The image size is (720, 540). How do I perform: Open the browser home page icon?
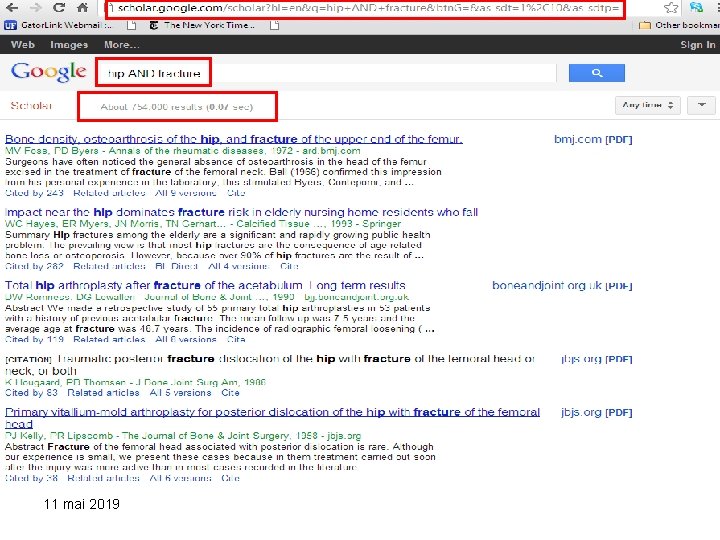click(83, 7)
